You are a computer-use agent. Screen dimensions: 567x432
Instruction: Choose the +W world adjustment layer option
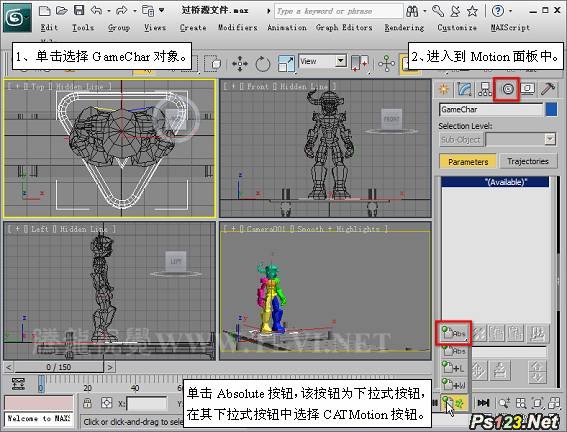pyautogui.click(x=454, y=385)
